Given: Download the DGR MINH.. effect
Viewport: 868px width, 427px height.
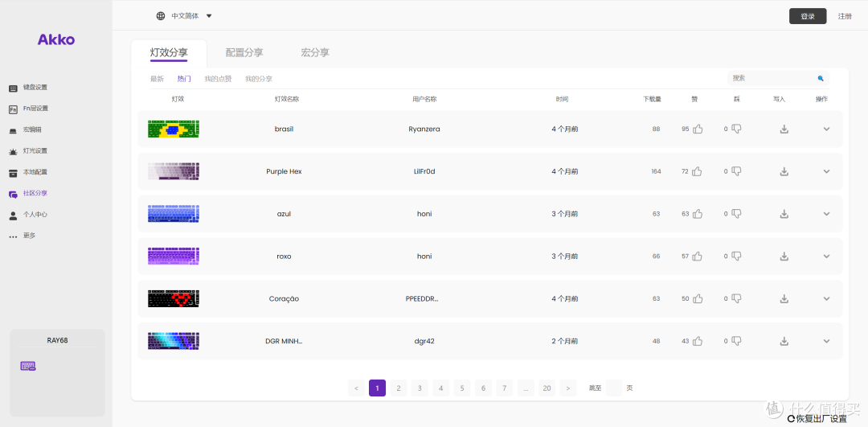Looking at the screenshot, I should tap(784, 341).
